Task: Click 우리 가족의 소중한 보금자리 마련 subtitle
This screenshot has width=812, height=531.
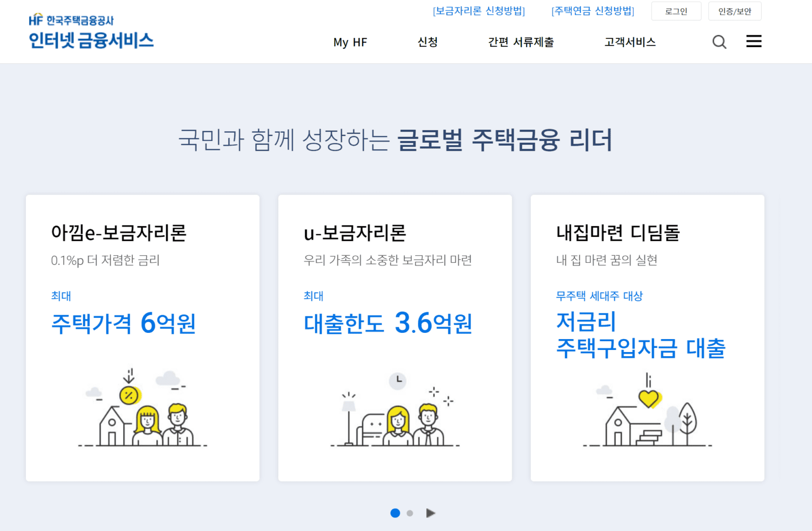Action: [388, 260]
